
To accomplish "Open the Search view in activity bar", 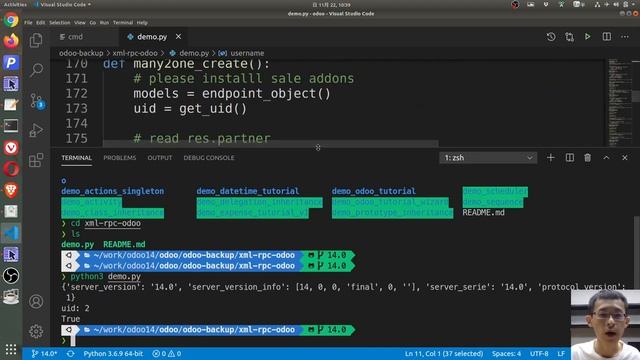I will click(36, 70).
